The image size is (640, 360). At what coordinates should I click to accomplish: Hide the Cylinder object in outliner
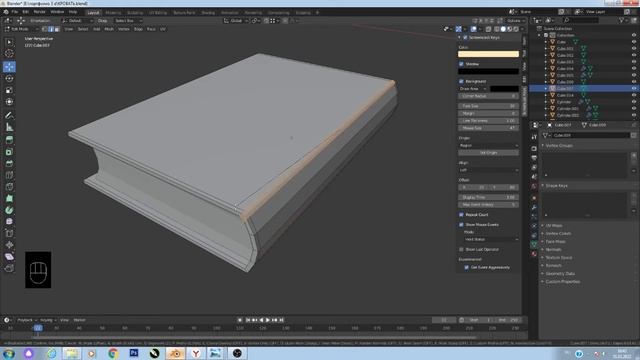(634, 102)
